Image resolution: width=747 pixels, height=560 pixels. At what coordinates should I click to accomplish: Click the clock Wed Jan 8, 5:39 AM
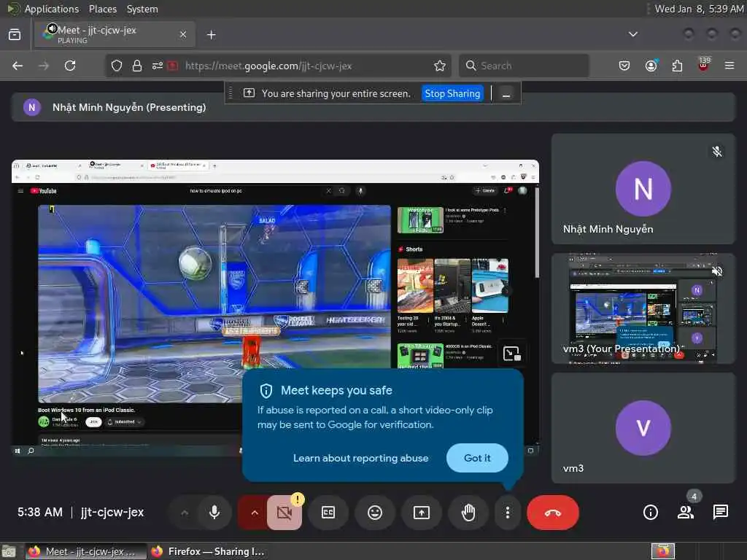click(698, 9)
